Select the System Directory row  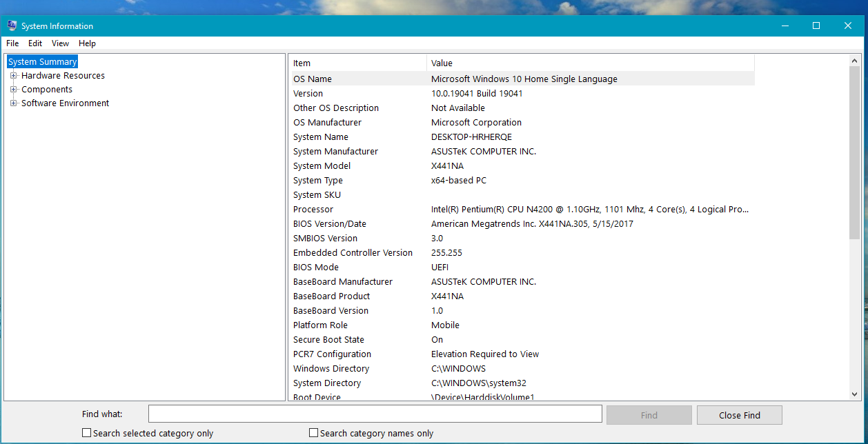click(x=522, y=383)
